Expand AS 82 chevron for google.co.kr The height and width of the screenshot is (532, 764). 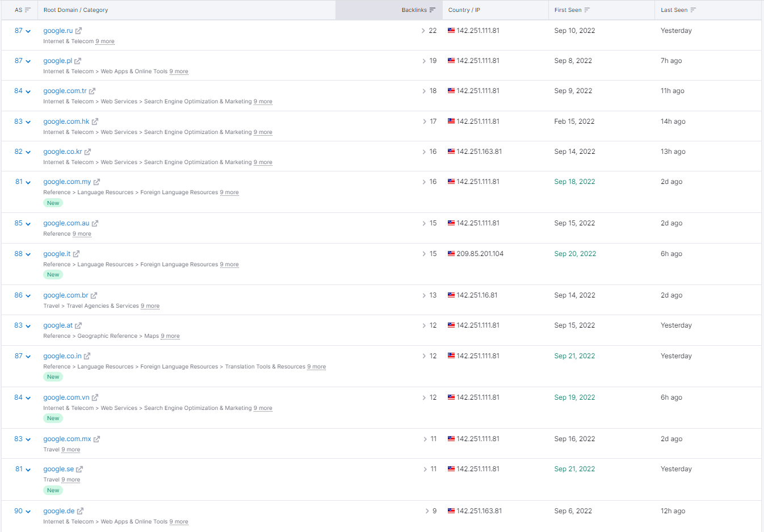coord(28,152)
